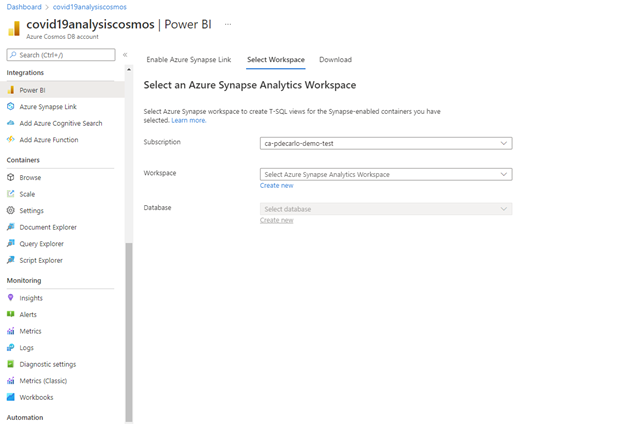Image resolution: width=624 pixels, height=424 pixels.
Task: Click the Query Explorer icon
Action: coord(11,243)
